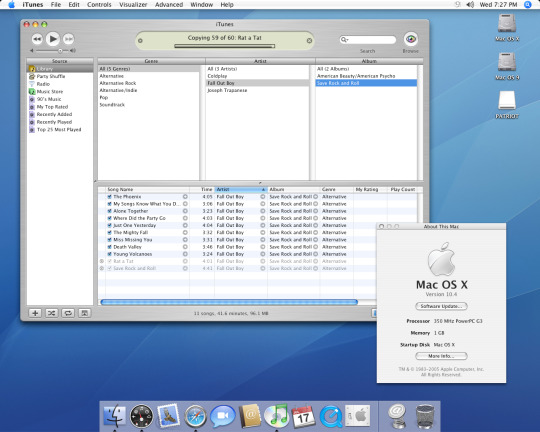The width and height of the screenshot is (540, 432).
Task: Click the Search dropdown magnifier arrow
Action: point(344,40)
